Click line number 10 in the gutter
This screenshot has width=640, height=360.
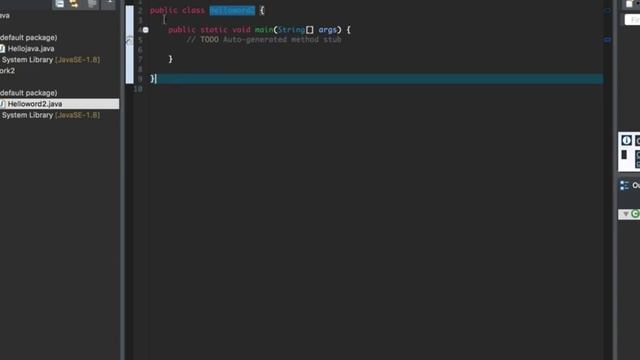[138, 89]
